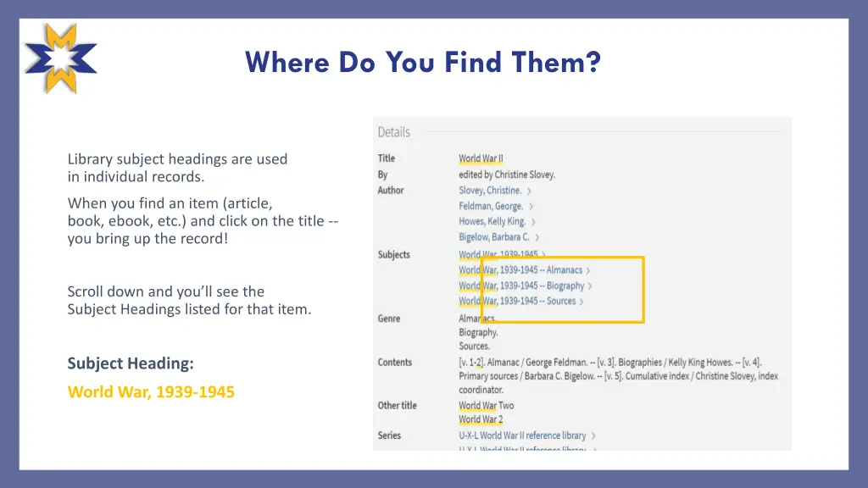Screen dimensions: 868x488
Task: Click chevron after the Almanacs subject
Action: click(x=588, y=270)
